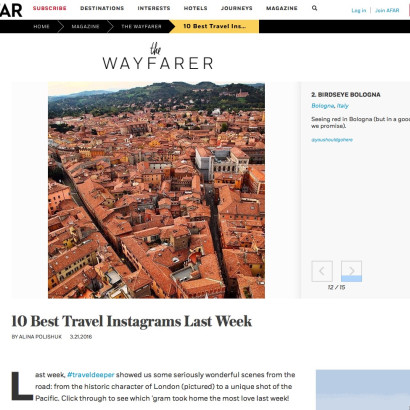Click the Bologna rooftops photo

(156, 190)
